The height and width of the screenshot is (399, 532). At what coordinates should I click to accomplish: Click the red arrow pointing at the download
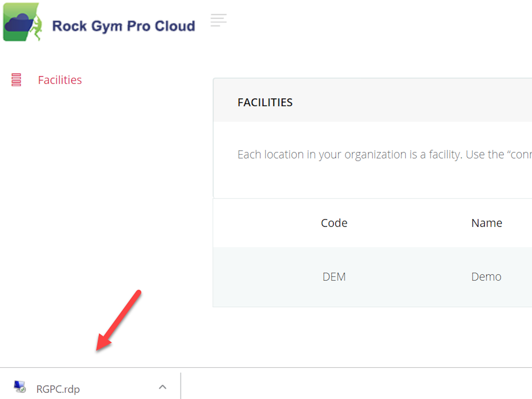point(118,321)
